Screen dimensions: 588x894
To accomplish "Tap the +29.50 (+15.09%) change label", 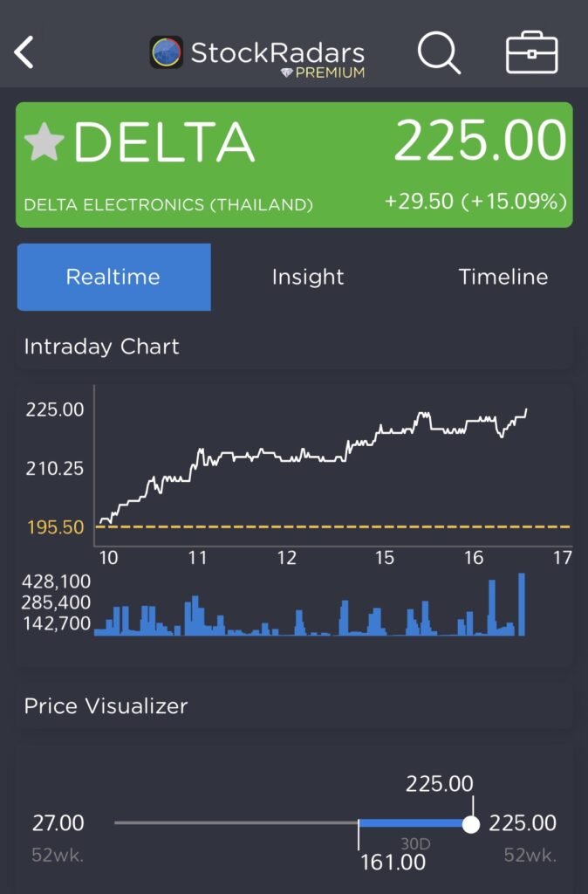I will point(475,202).
